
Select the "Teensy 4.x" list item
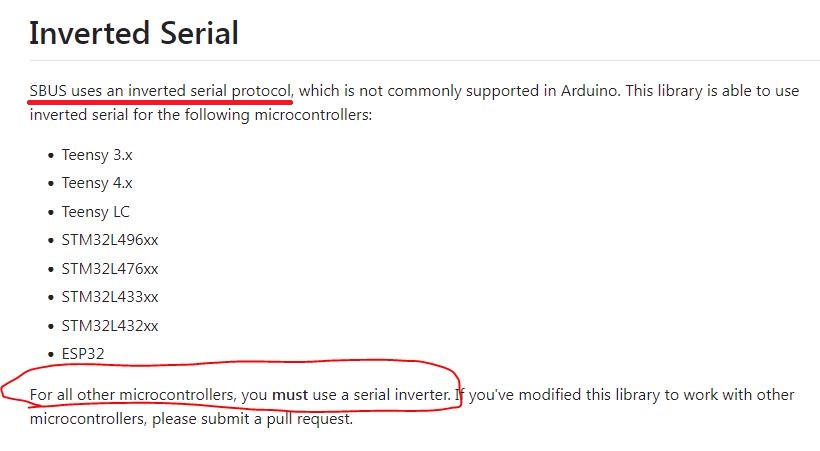(x=97, y=183)
